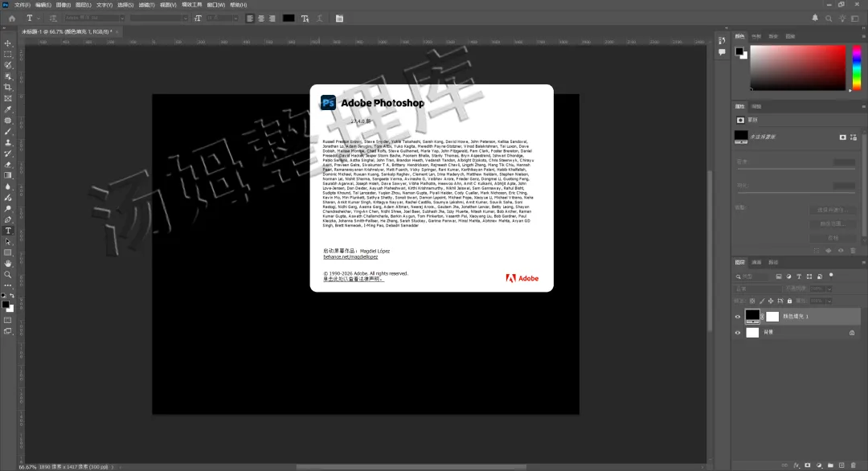Select the Eyedropper tool
868x471 pixels.
[8, 109]
